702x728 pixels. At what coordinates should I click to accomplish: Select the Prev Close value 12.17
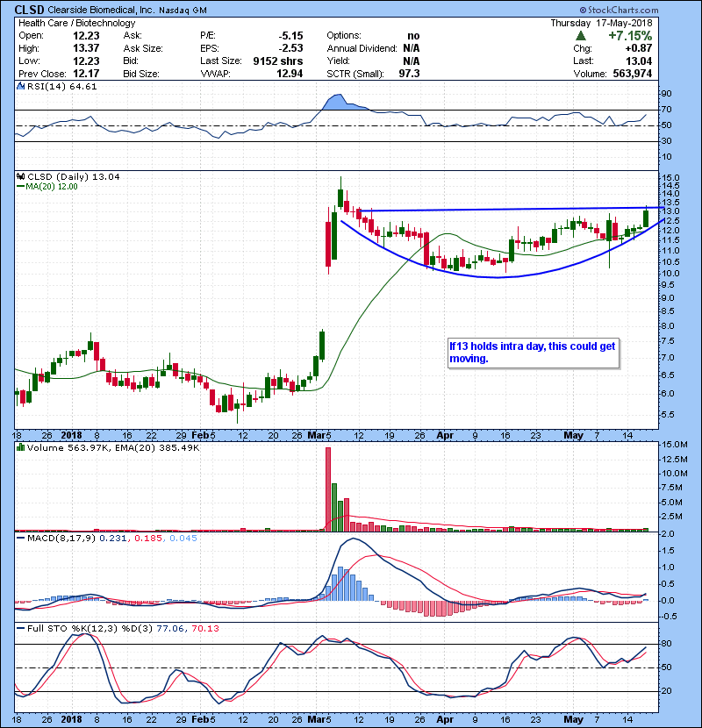pyautogui.click(x=86, y=74)
